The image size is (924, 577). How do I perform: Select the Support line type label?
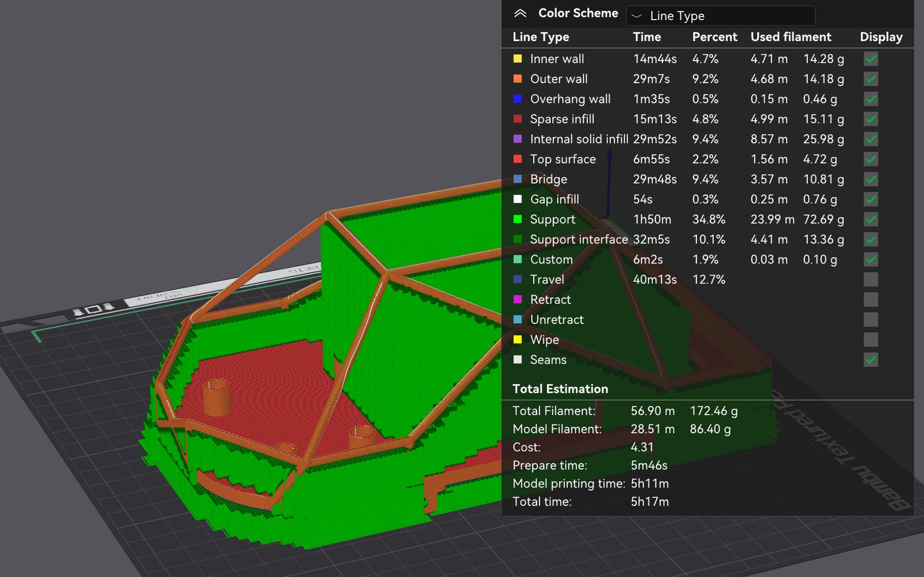click(x=553, y=219)
